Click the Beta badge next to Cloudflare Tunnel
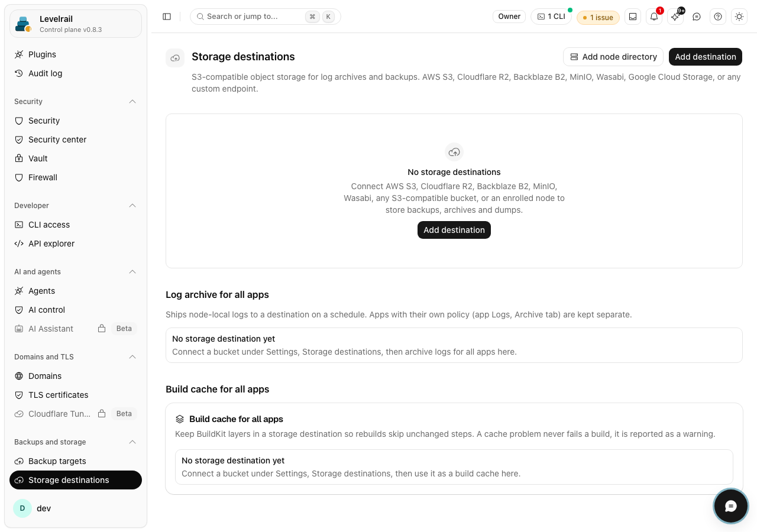 pos(124,414)
